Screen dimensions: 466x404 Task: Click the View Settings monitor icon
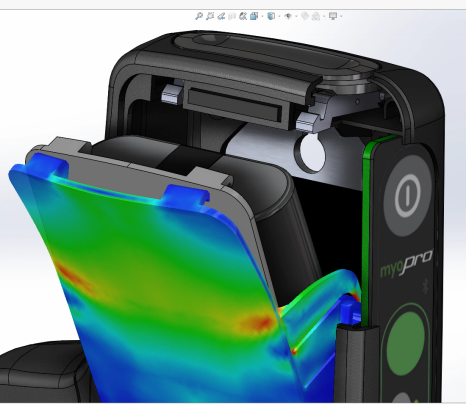[333, 16]
